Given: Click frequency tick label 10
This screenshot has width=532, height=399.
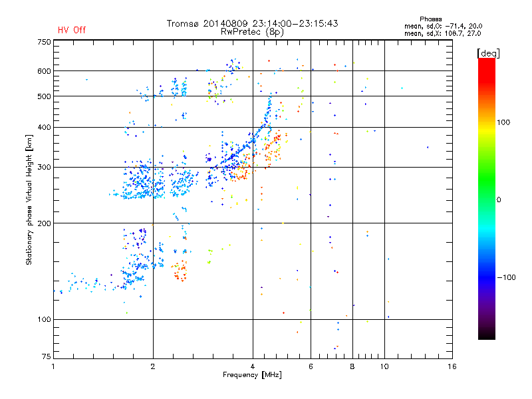Looking at the screenshot, I should [x=384, y=366].
